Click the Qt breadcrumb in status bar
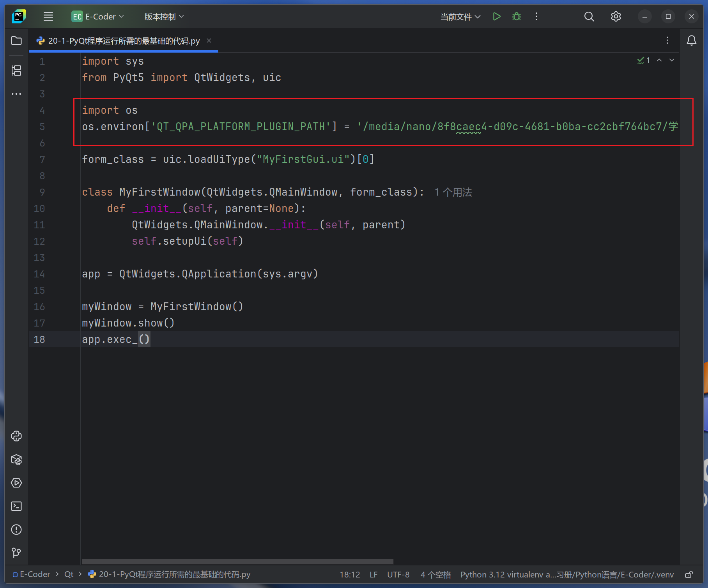 [69, 574]
